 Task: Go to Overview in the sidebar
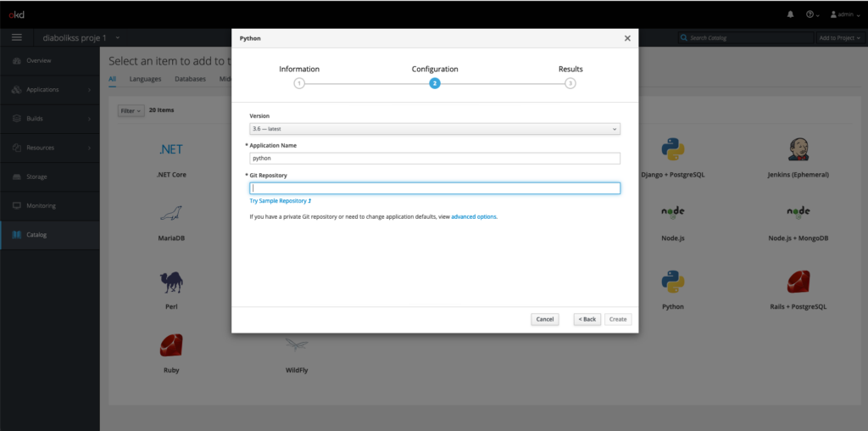(50, 60)
